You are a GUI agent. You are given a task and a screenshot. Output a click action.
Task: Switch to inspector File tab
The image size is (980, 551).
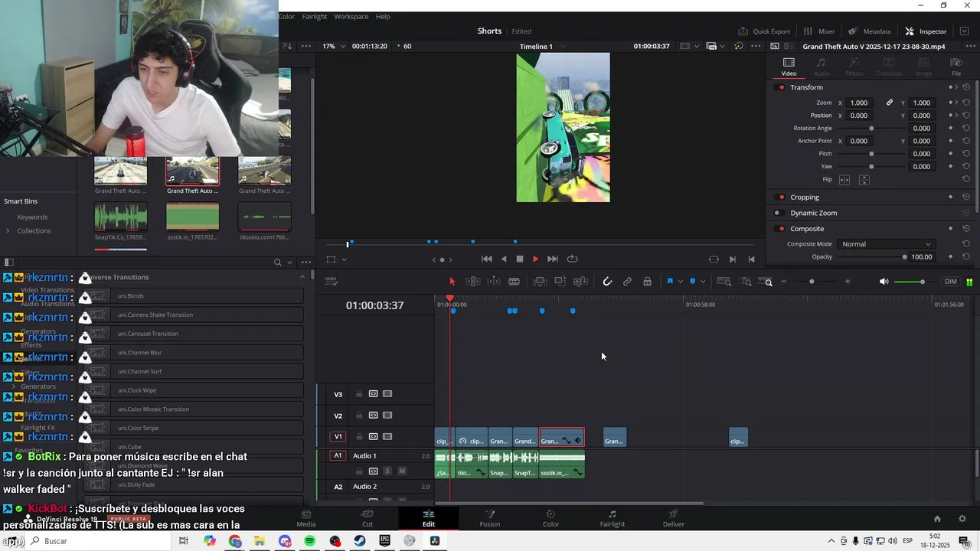956,67
